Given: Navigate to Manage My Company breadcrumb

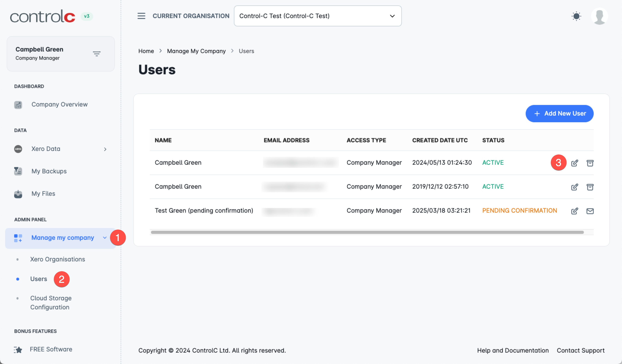Looking at the screenshot, I should (x=196, y=51).
